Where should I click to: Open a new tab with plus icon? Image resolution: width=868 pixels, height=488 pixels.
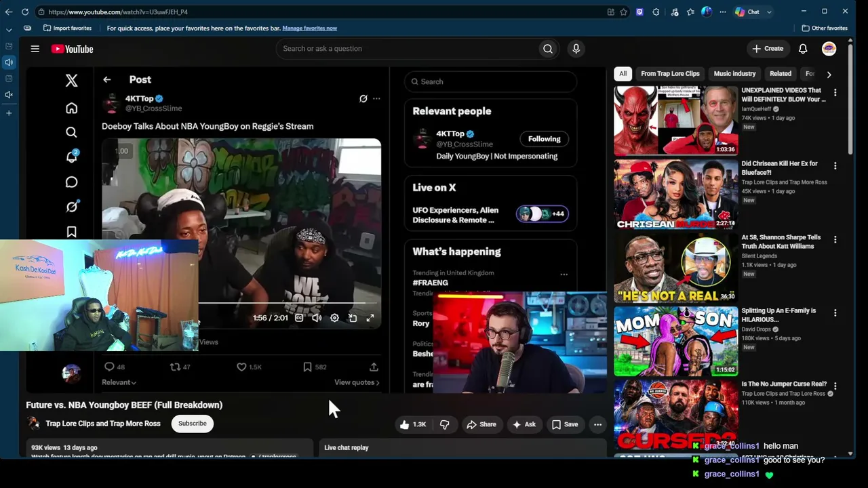pyautogui.click(x=9, y=113)
